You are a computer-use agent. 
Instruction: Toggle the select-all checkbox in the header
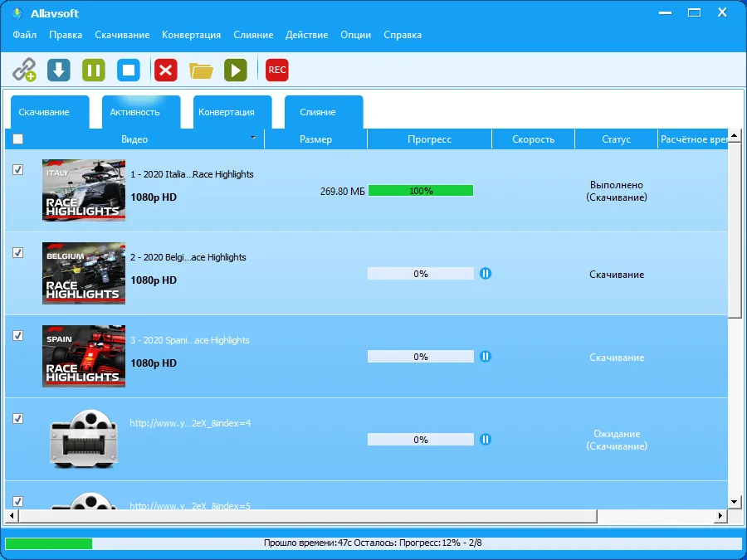click(17, 139)
